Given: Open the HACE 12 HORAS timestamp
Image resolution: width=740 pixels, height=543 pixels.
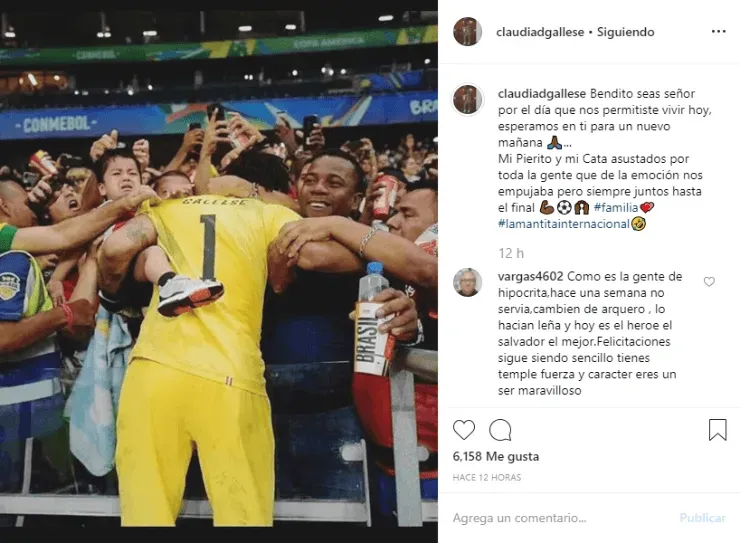Looking at the screenshot, I should coord(487,477).
